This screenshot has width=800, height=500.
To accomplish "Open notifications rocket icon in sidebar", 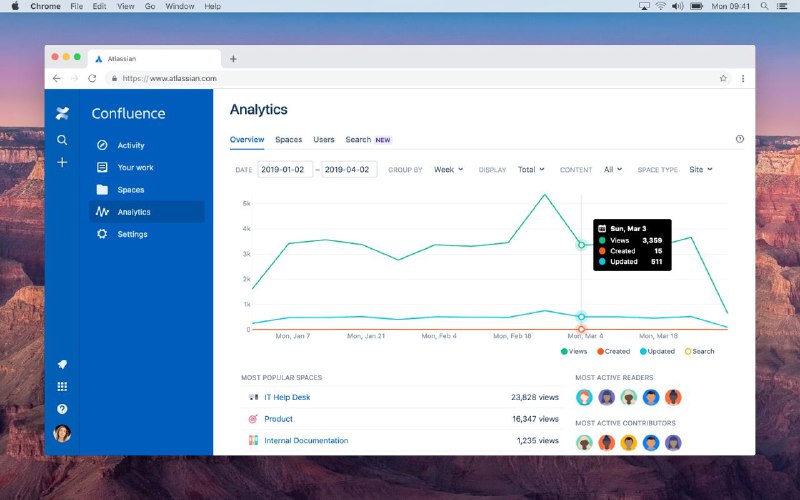I will (62, 364).
